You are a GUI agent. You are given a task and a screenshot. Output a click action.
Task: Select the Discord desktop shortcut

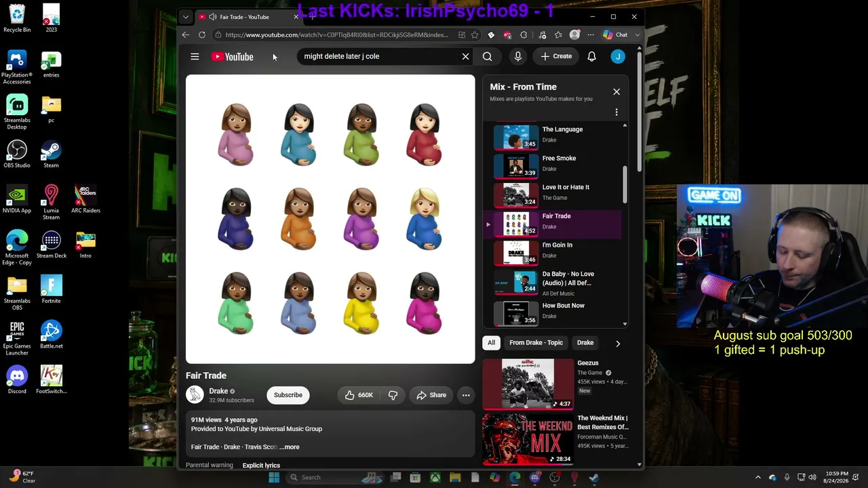17,380
